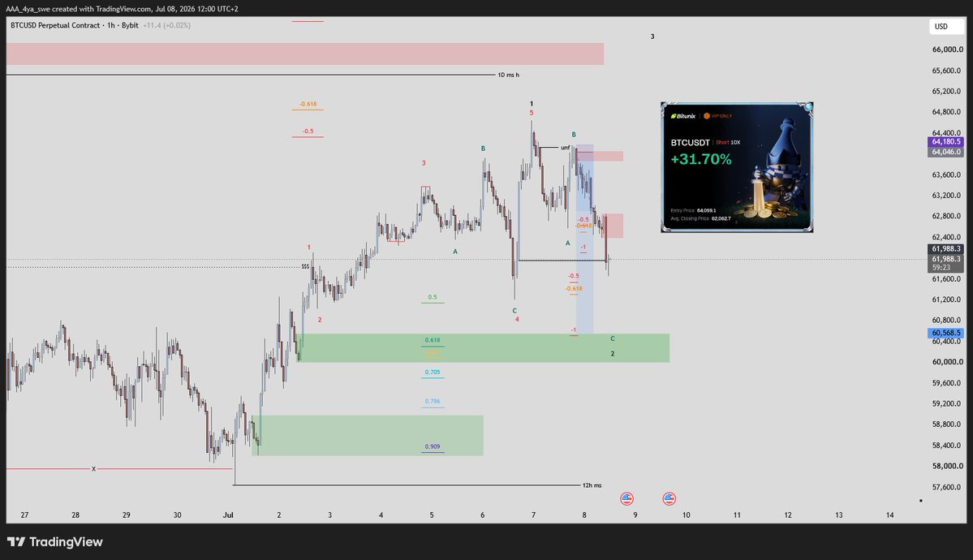Click the 'Short 10X' tag on card
This screenshot has height=560, width=973.
pos(728,143)
